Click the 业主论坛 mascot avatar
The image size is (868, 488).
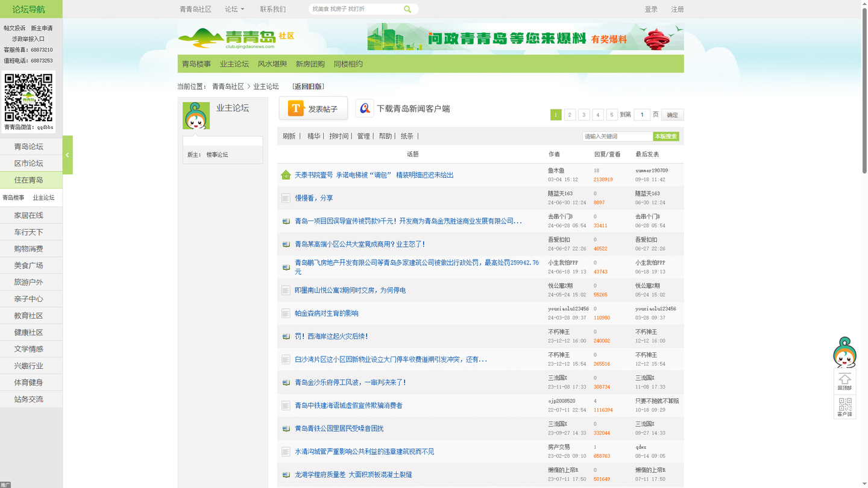[196, 116]
